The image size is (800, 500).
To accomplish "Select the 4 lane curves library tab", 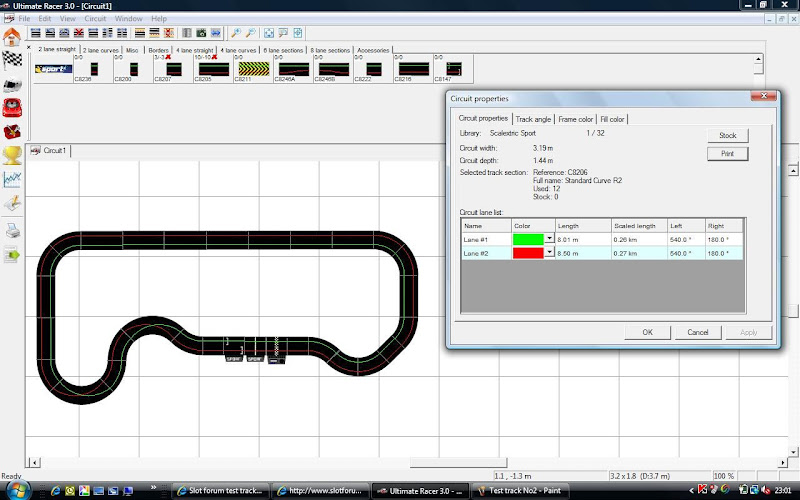I will 240,49.
